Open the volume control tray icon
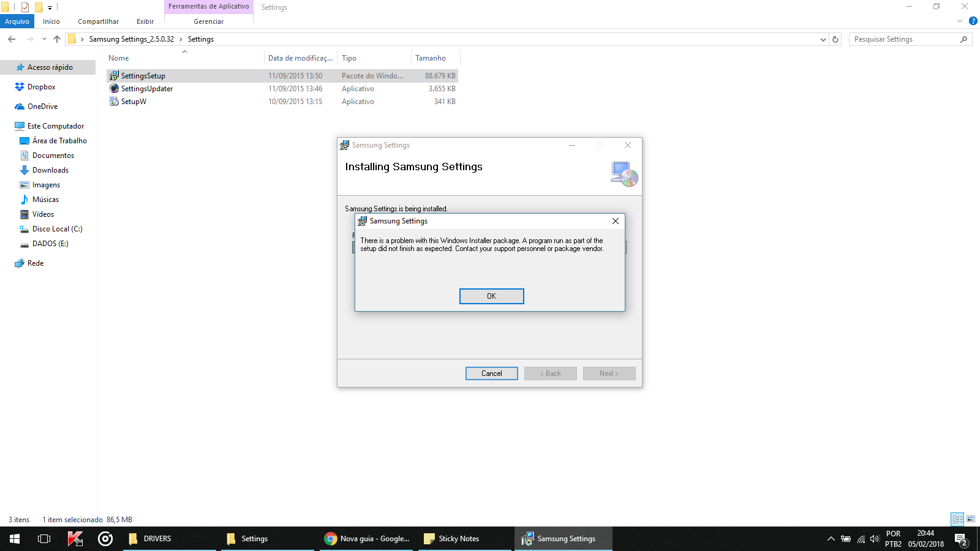This screenshot has width=980, height=551. tap(875, 539)
